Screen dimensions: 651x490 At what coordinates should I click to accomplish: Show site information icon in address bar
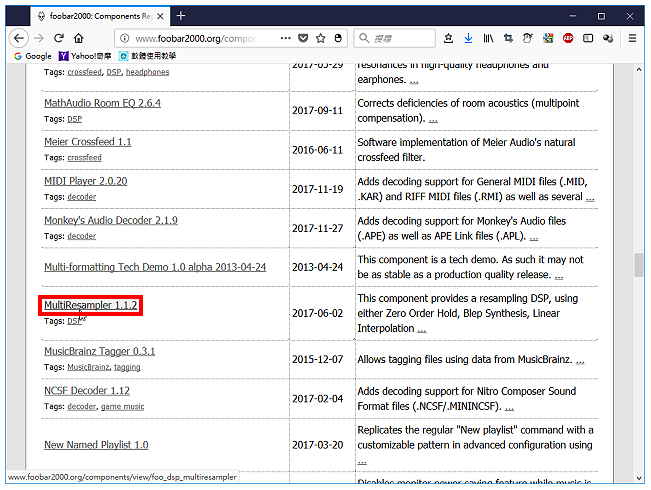tap(124, 39)
